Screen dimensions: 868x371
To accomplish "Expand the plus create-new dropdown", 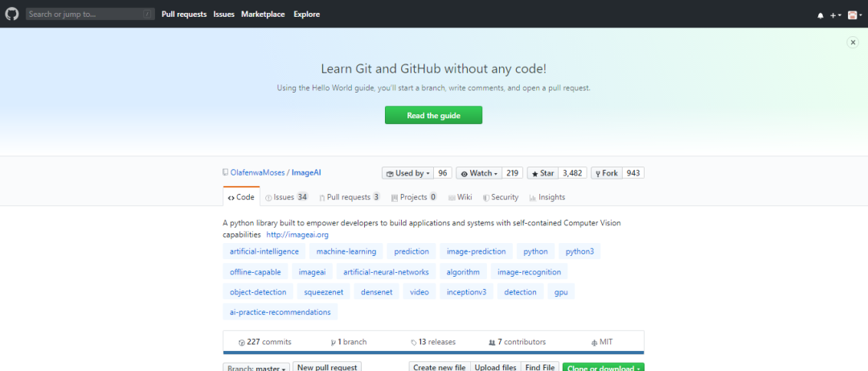I will tap(836, 15).
